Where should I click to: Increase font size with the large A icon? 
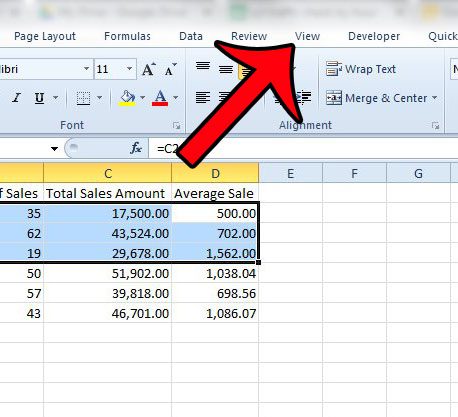[149, 69]
